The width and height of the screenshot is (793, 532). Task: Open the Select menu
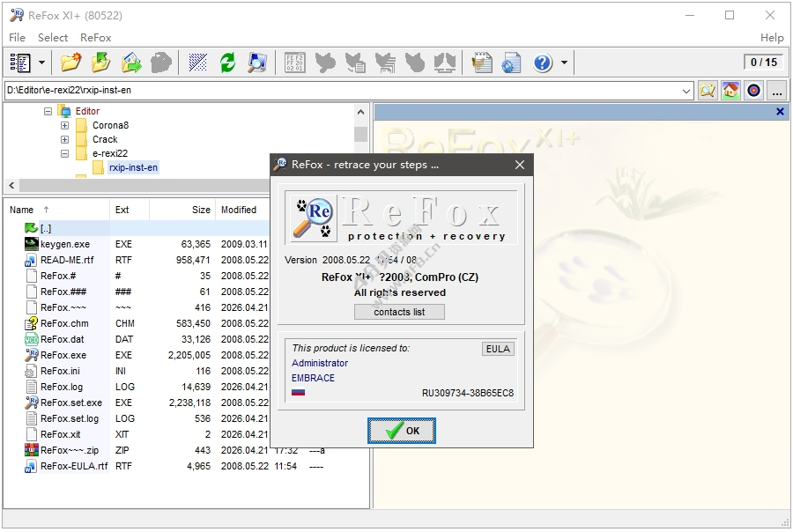(53, 38)
